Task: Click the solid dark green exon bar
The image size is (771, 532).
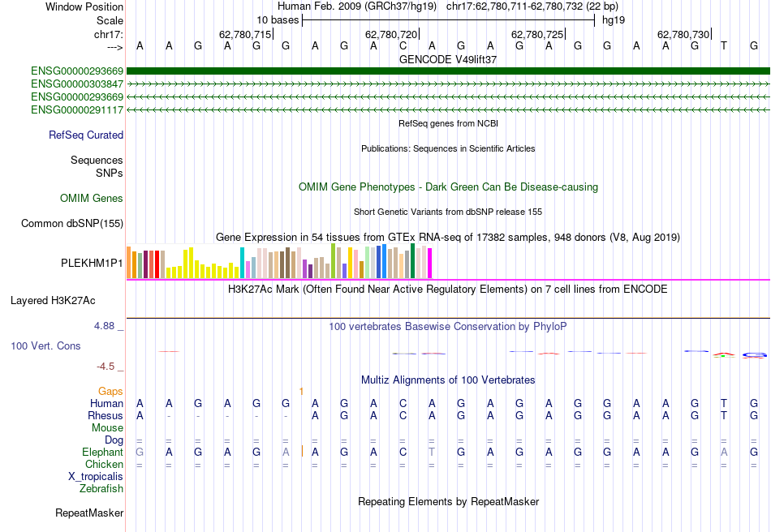Action: [x=448, y=71]
